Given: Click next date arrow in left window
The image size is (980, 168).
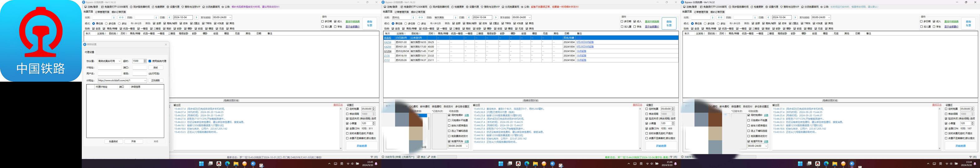Looking at the screenshot, I should tap(196, 17).
